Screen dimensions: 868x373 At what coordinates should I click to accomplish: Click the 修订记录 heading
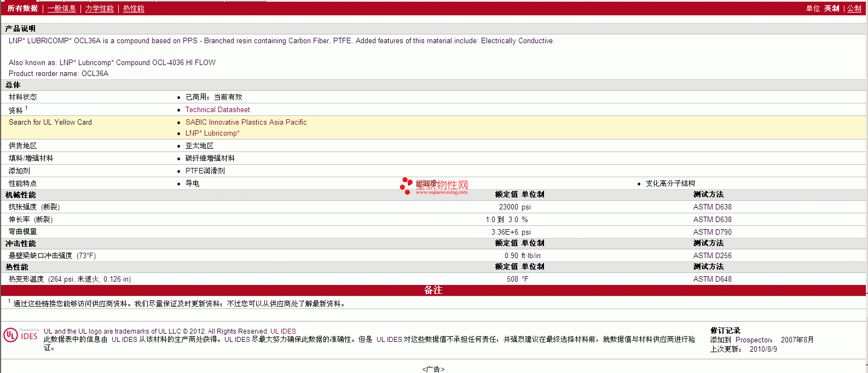pyautogui.click(x=725, y=330)
